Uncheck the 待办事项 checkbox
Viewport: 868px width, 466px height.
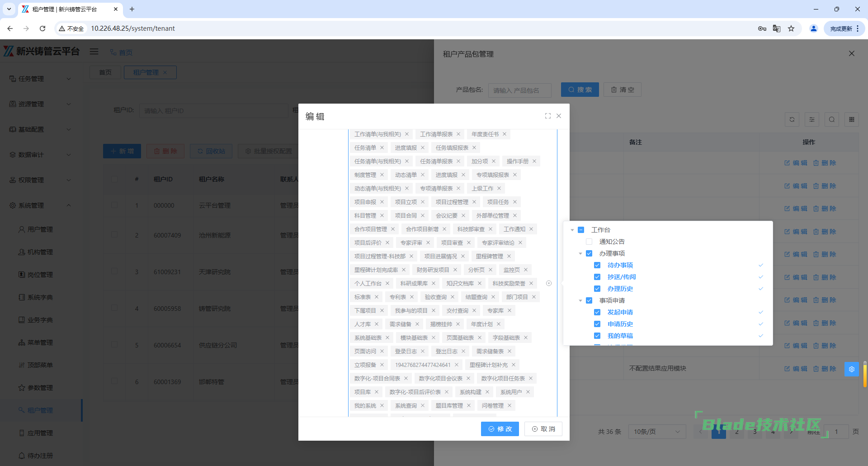597,265
